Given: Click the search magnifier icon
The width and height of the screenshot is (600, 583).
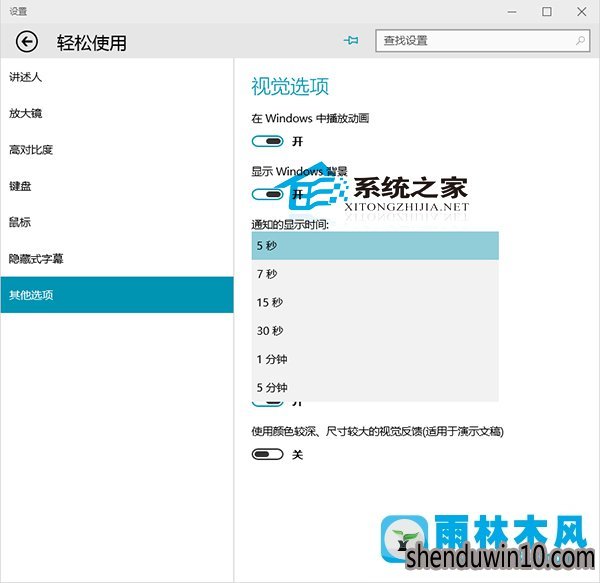Looking at the screenshot, I should 580,40.
